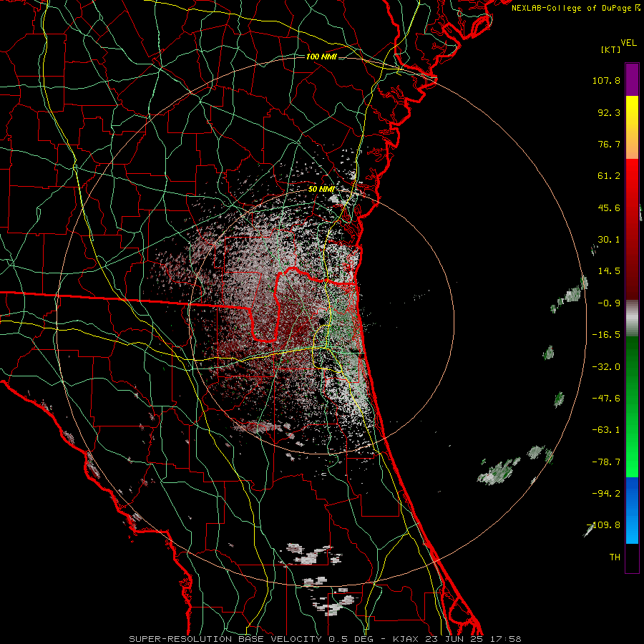This screenshot has width=644, height=644.
Task: Select the 76.7 velocity scale value
Action: pos(609,144)
